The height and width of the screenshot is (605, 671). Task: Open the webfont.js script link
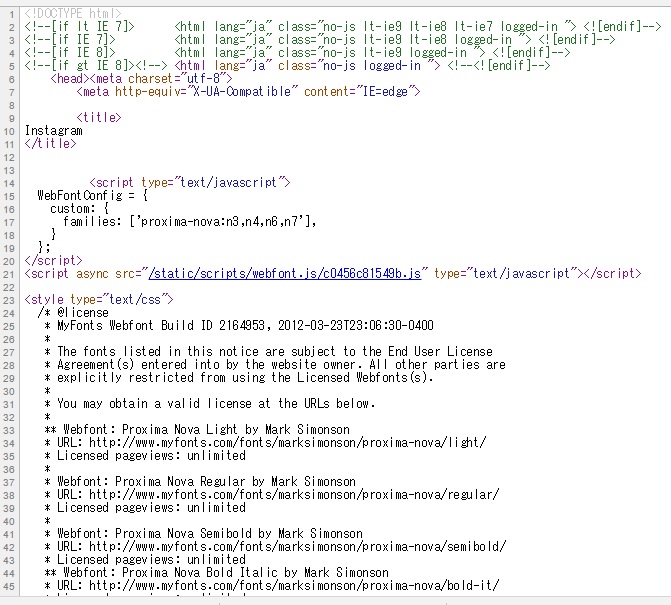(x=285, y=273)
